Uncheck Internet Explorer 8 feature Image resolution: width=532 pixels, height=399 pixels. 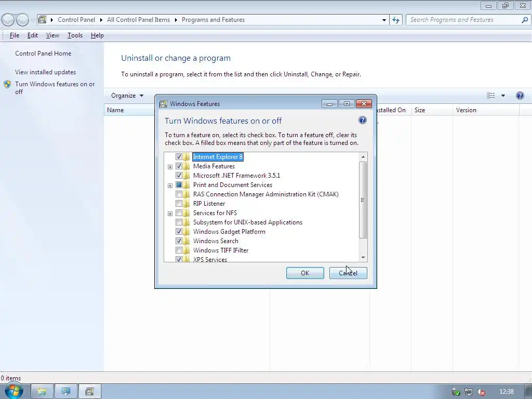coord(179,157)
